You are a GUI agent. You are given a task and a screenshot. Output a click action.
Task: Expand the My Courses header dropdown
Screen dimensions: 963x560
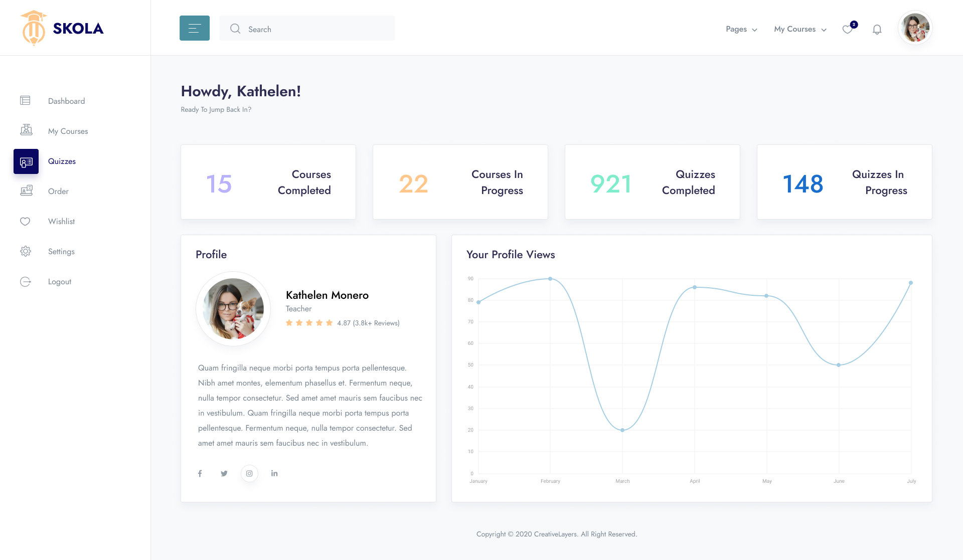(800, 29)
